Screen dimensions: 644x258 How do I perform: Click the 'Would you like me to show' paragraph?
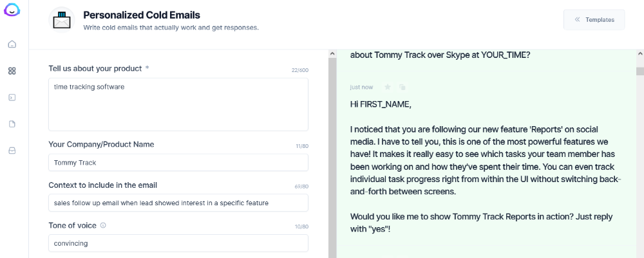pyautogui.click(x=481, y=223)
